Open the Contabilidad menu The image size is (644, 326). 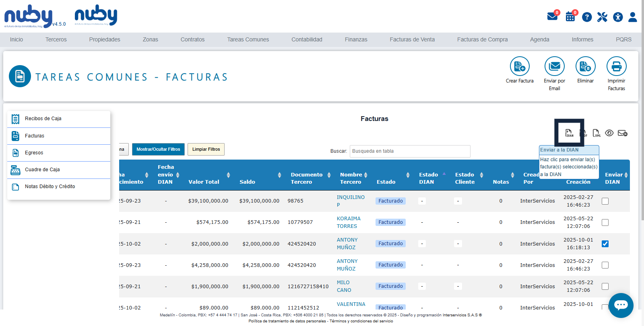click(x=307, y=39)
